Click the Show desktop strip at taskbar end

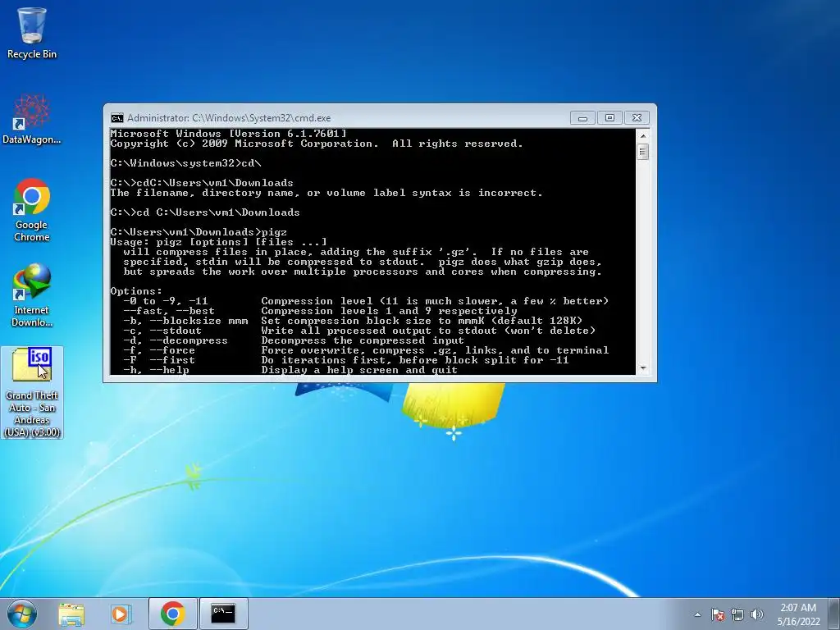click(x=834, y=614)
